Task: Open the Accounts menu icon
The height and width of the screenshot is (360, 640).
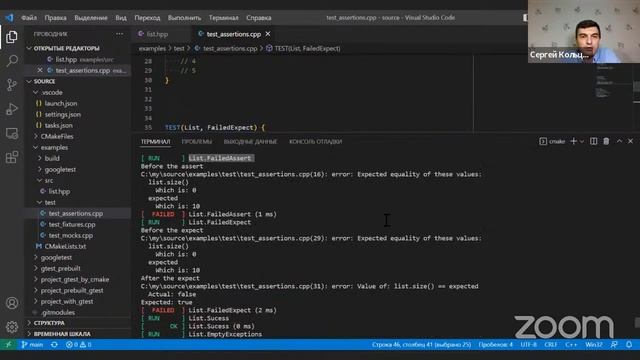Action: tap(12, 303)
